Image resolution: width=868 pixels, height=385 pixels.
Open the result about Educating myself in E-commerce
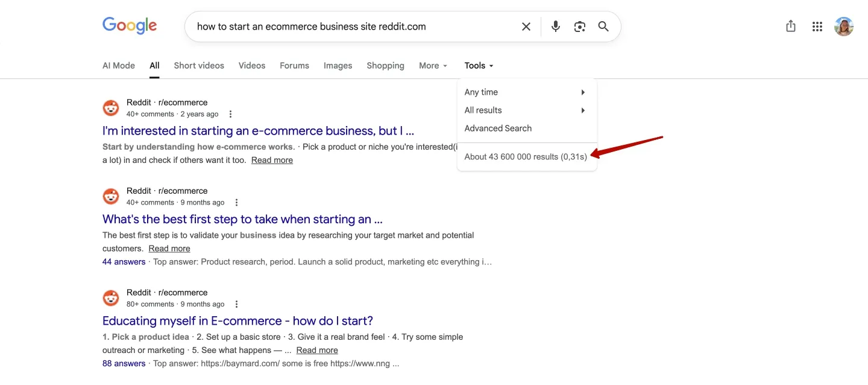coord(237,320)
